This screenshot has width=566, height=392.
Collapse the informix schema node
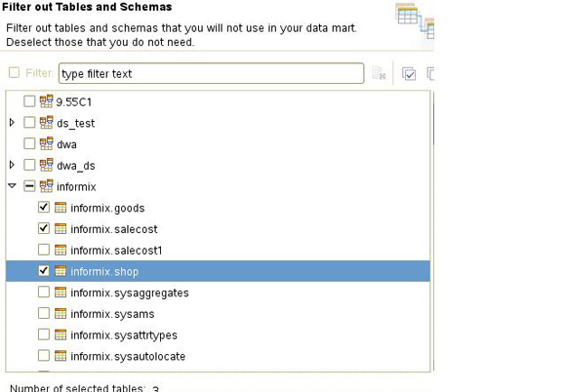click(12, 186)
